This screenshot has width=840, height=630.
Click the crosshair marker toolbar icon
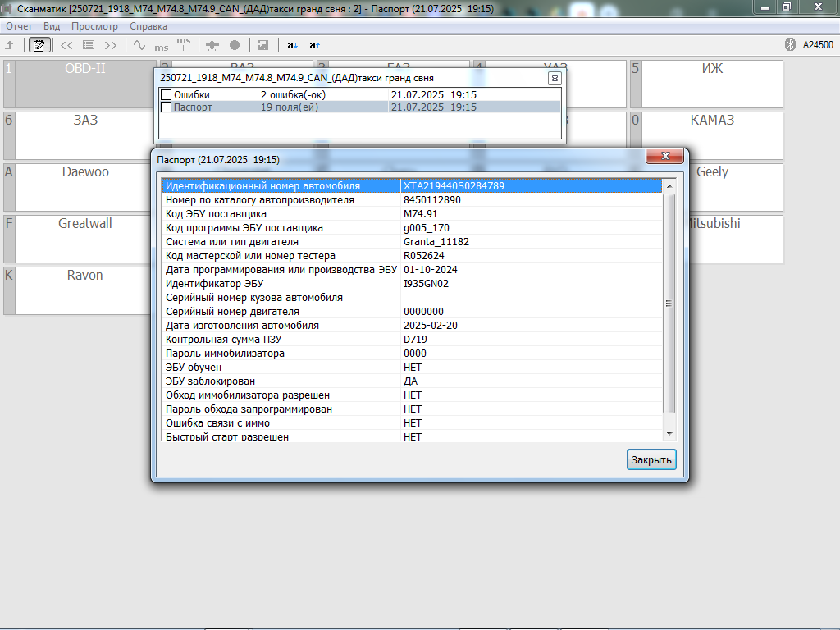coord(212,46)
